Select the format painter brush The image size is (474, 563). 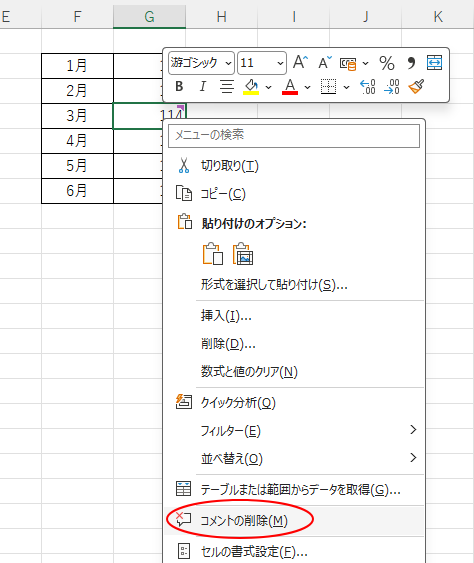click(416, 87)
